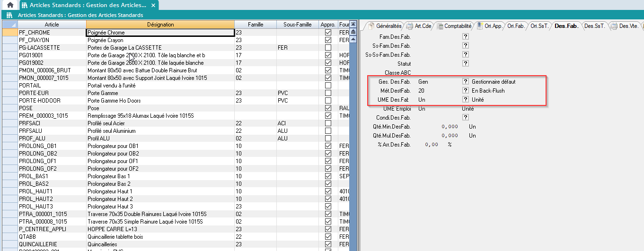
Task: Open lookup for Mét.DestFab. En Back-Flush
Action: pyautogui.click(x=466, y=91)
